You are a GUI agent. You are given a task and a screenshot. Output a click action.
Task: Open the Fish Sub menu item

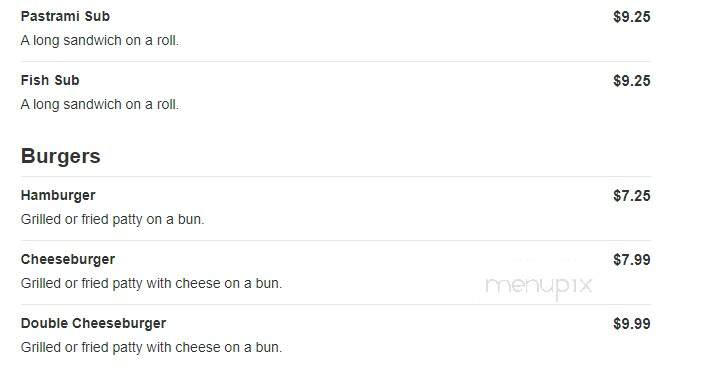click(x=50, y=81)
